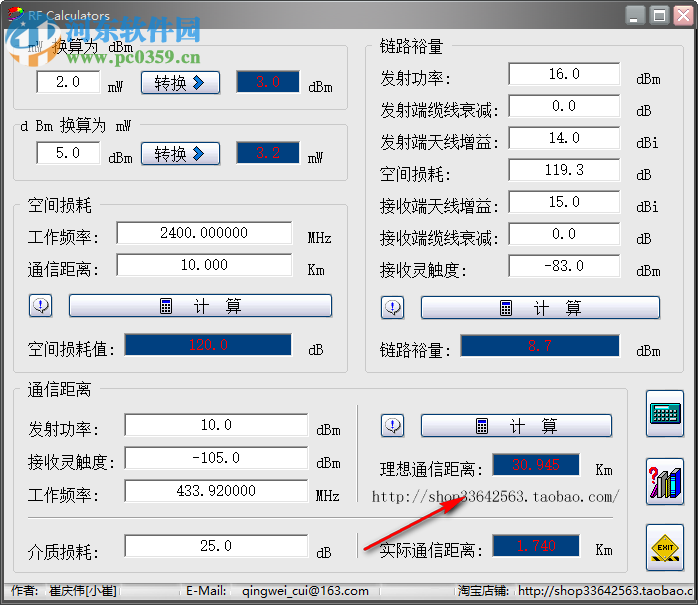This screenshot has width=698, height=605.
Task: Calculate the 链路裕量 link margin
Action: point(540,307)
